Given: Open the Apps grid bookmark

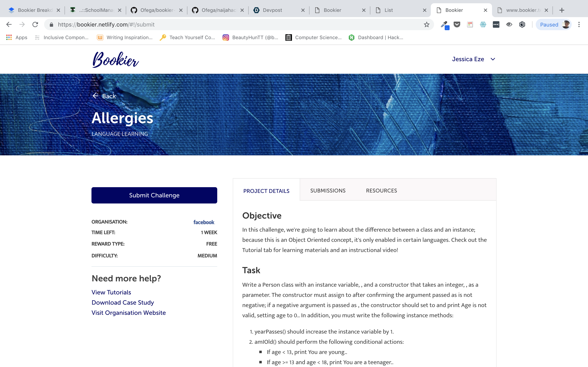Looking at the screenshot, I should (x=17, y=37).
